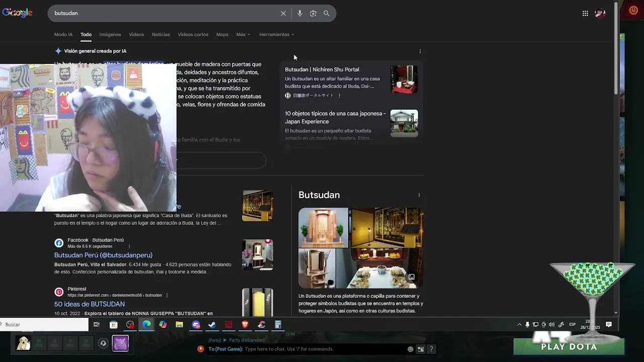Open 10 objetos típicos de una casa japonesa
Image resolution: width=644 pixels, height=362 pixels.
click(x=335, y=118)
